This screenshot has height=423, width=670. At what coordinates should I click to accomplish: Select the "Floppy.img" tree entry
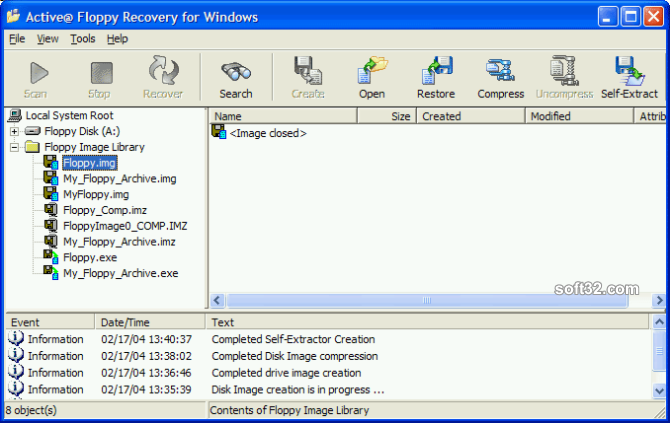tap(89, 163)
